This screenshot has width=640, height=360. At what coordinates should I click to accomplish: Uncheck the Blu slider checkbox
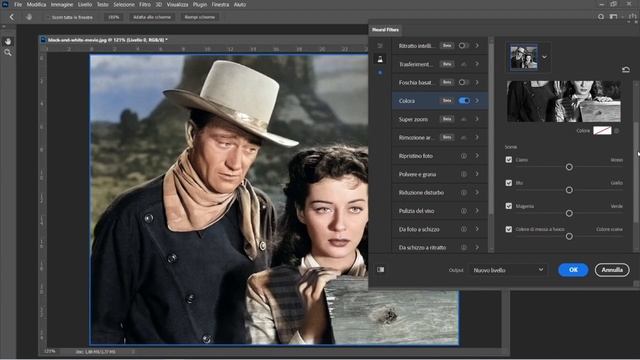pos(509,183)
